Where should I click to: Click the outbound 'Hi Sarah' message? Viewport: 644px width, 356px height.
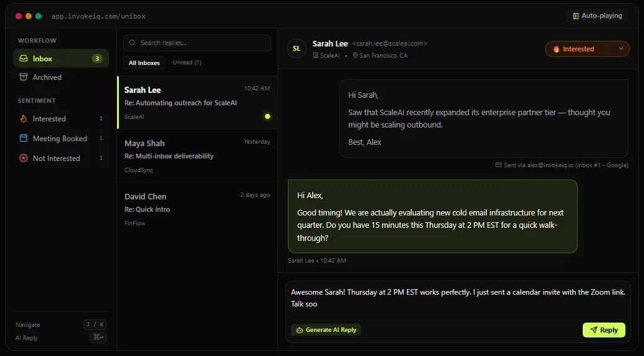484,119
